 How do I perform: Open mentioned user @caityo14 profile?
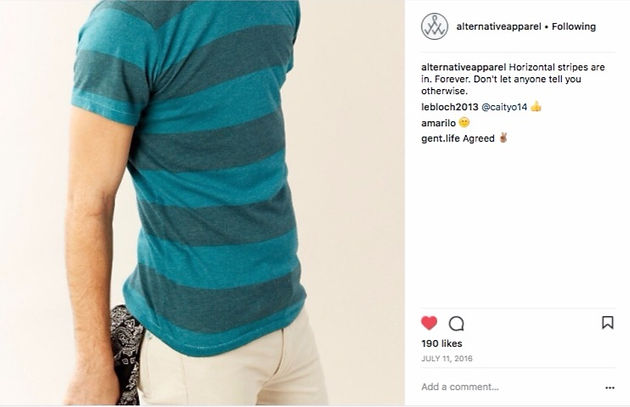point(504,107)
